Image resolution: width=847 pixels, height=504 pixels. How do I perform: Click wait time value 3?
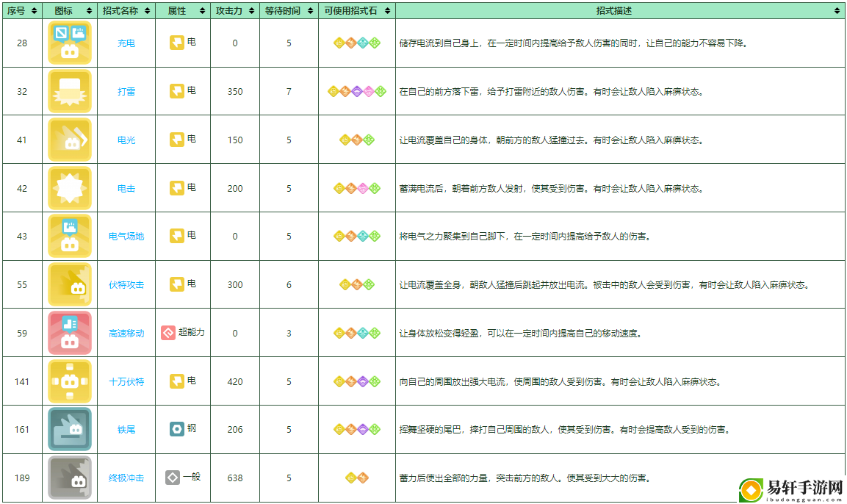click(x=289, y=334)
